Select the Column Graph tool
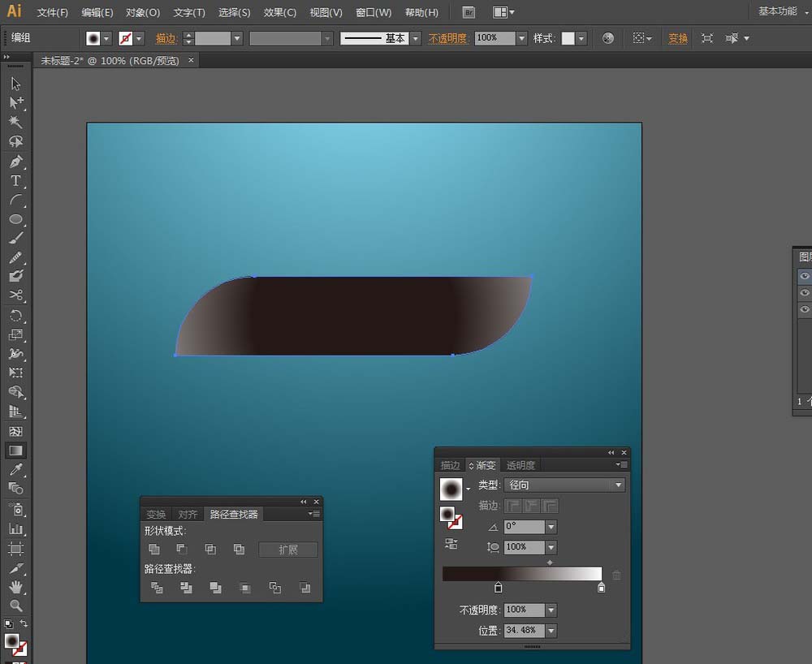Image resolution: width=812 pixels, height=664 pixels. click(x=15, y=529)
